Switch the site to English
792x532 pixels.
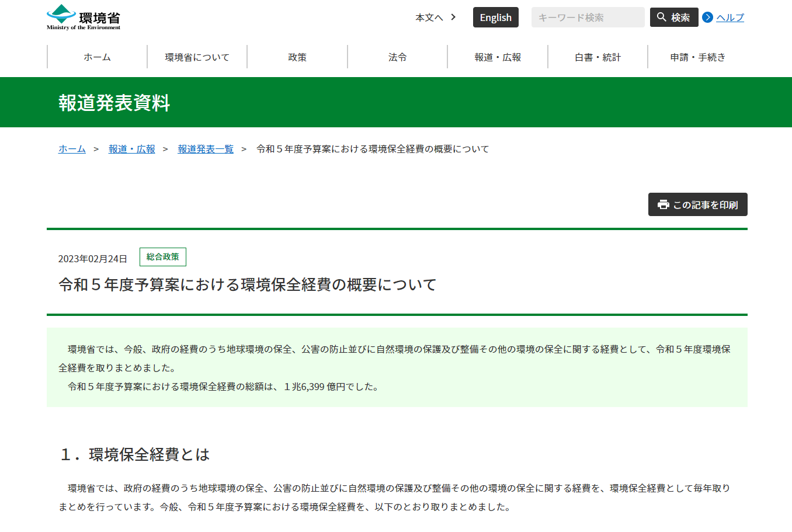click(495, 17)
